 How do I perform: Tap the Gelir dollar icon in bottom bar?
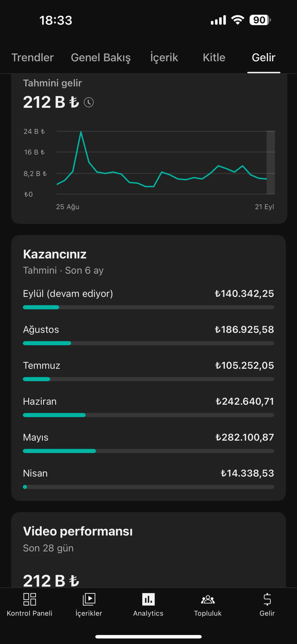(267, 599)
